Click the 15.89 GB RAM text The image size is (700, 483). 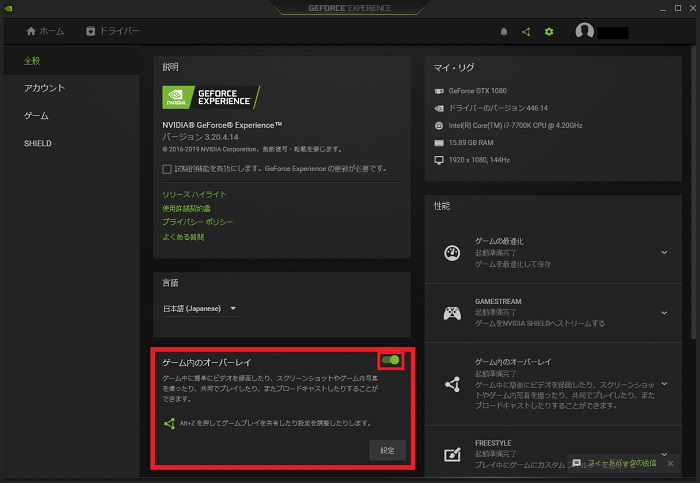tap(471, 143)
